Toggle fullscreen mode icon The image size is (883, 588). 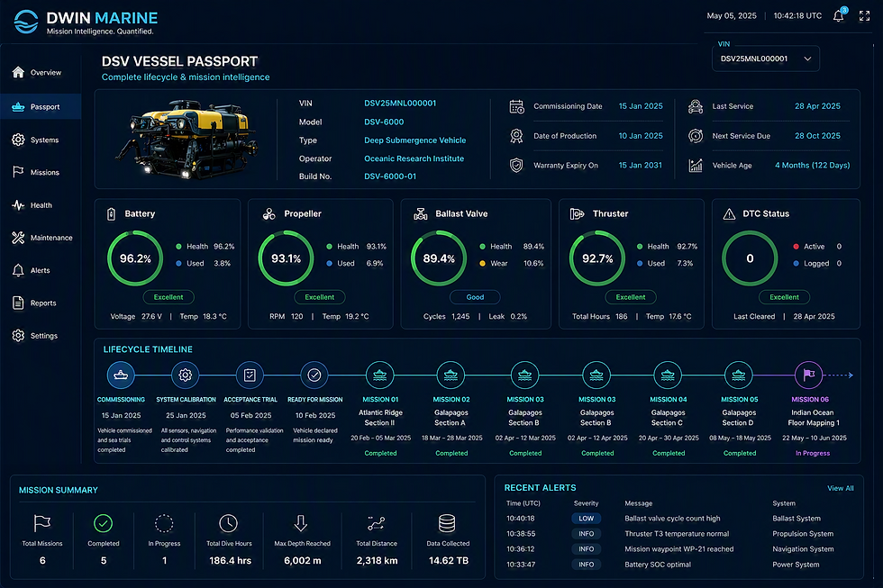coord(864,15)
